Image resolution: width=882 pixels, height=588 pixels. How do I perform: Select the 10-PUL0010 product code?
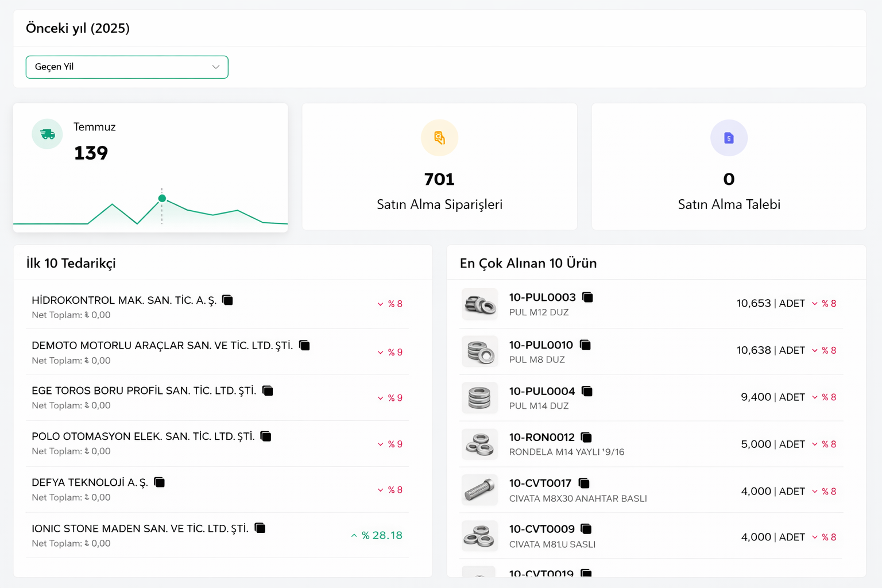[x=541, y=345]
